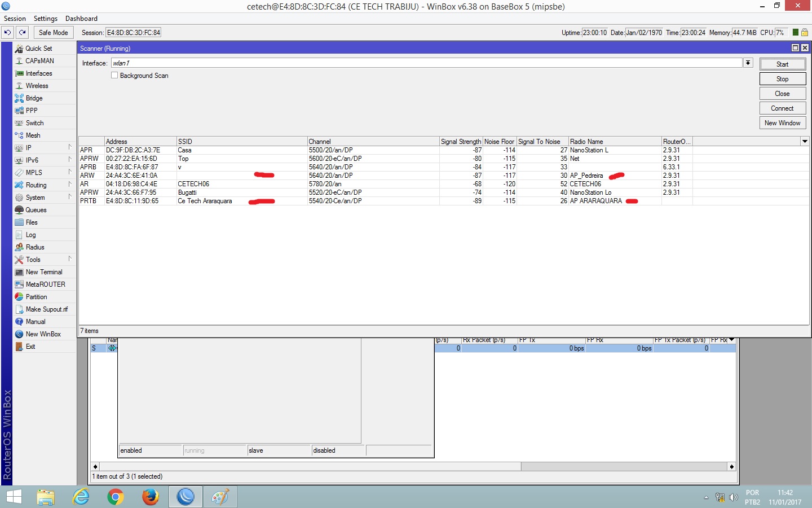Open the Queues sidebar icon
Image resolution: width=812 pixels, height=508 pixels.
(19, 210)
